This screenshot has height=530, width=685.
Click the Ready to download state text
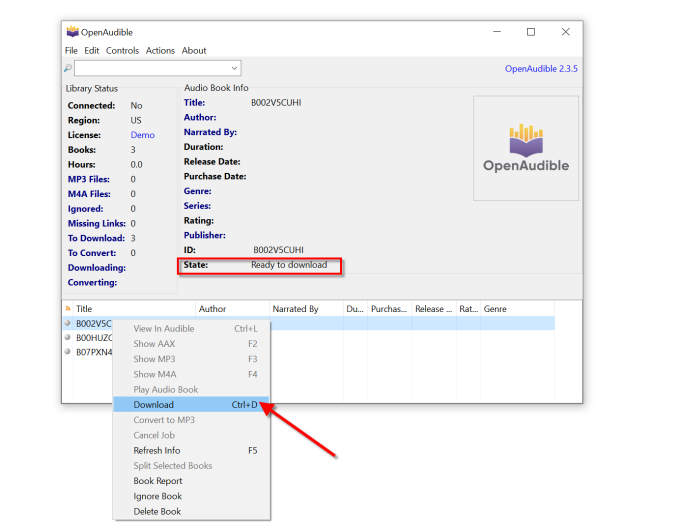click(289, 265)
